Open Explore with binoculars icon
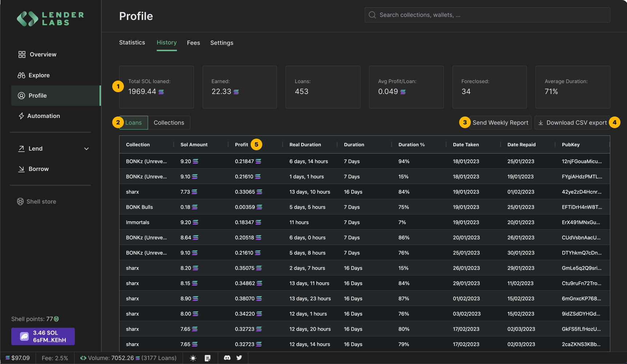 tap(39, 75)
